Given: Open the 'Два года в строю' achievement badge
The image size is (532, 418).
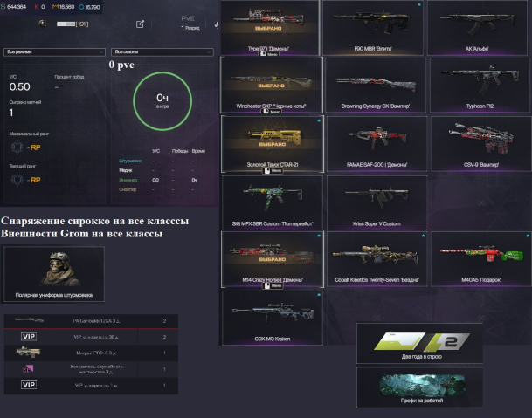Looking at the screenshot, I should pyautogui.click(x=419, y=344).
